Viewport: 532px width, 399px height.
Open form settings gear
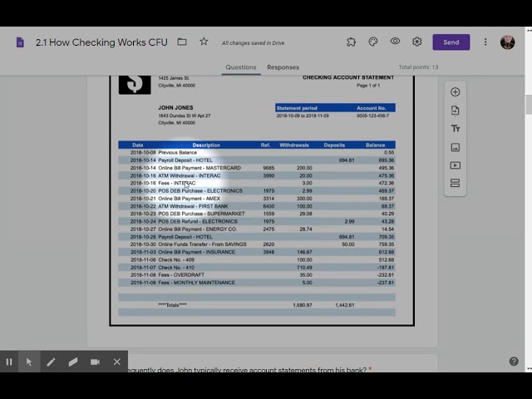417,42
